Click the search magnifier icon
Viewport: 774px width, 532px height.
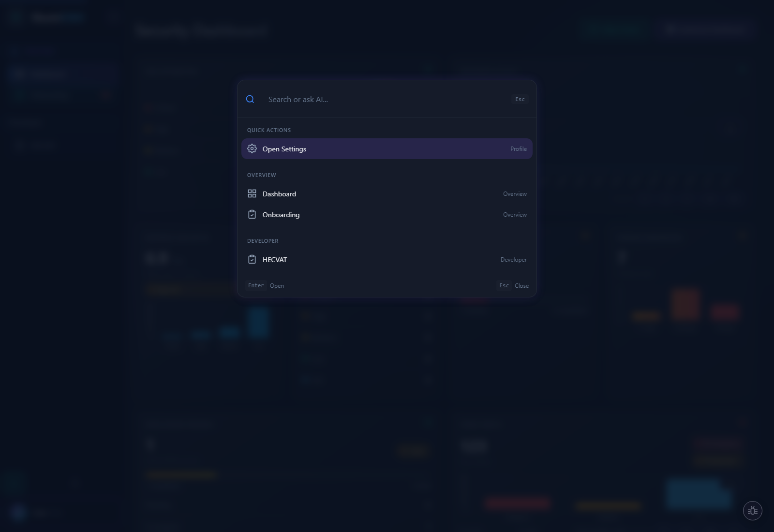click(x=250, y=99)
